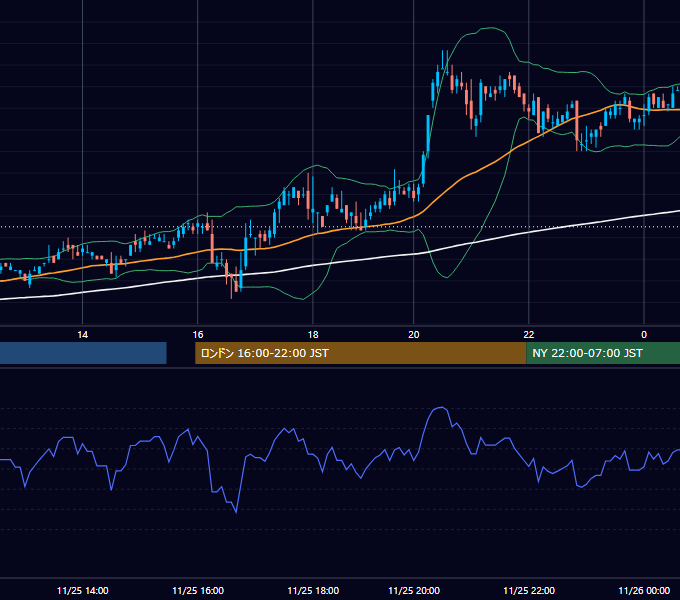Click the 11/25 22:00 time label

tap(529, 590)
